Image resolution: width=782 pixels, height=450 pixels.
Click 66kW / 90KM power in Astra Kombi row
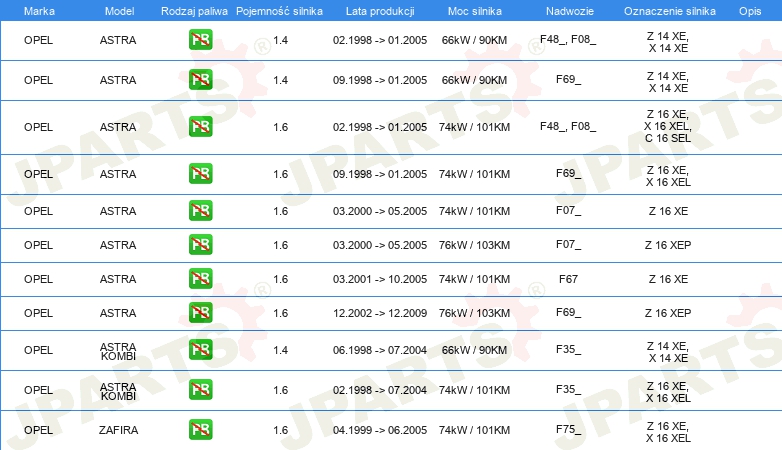[474, 350]
